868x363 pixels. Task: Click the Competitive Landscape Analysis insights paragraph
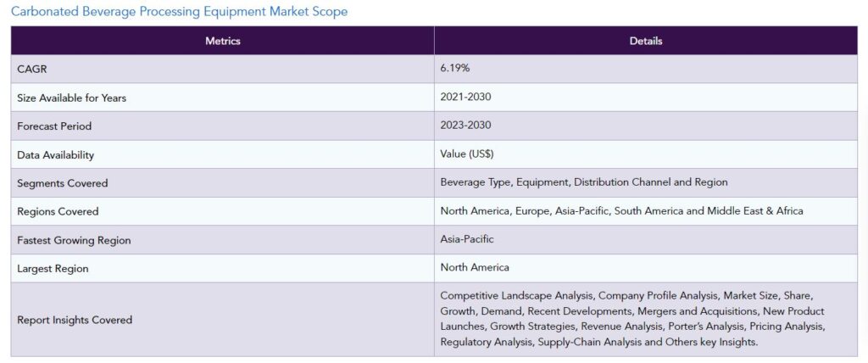click(632, 319)
